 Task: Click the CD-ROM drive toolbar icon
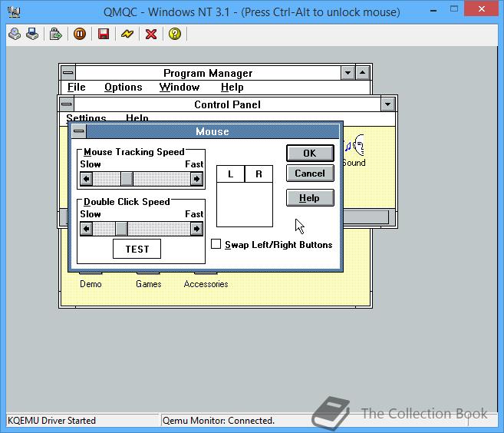point(15,34)
